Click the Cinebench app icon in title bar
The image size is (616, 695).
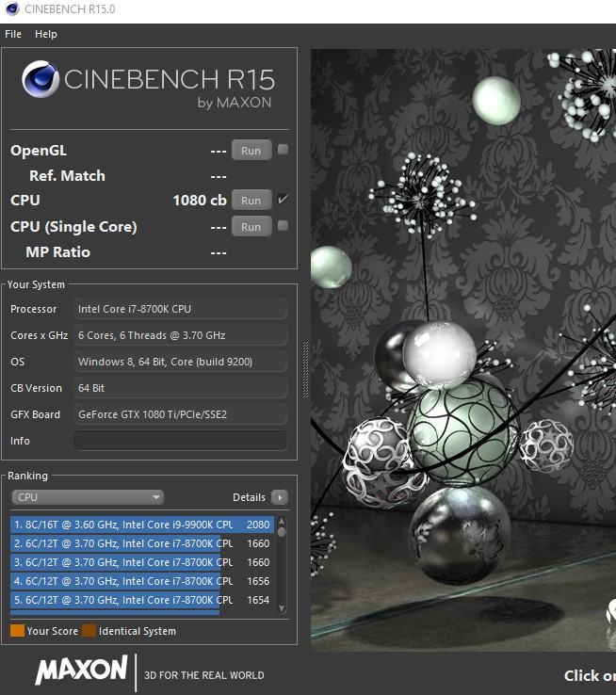(12, 8)
